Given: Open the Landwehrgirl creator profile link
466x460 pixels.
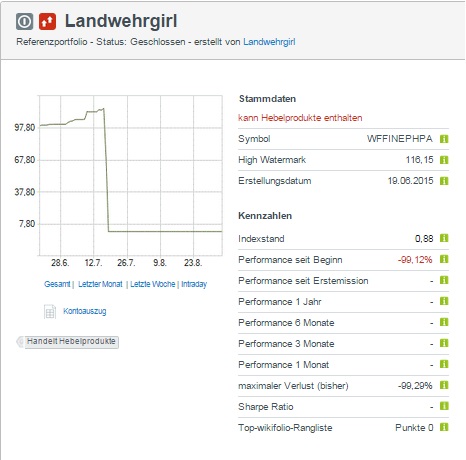Looking at the screenshot, I should (269, 42).
